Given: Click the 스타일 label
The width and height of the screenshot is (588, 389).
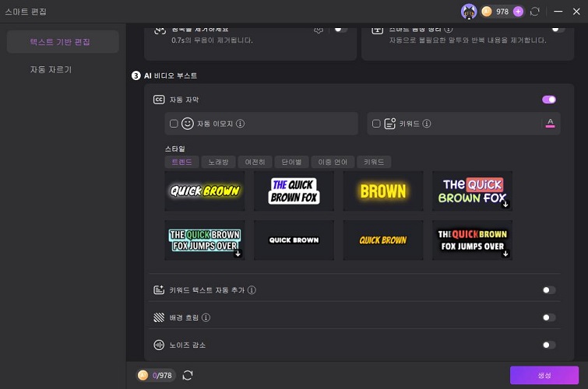Looking at the screenshot, I should click(174, 149).
